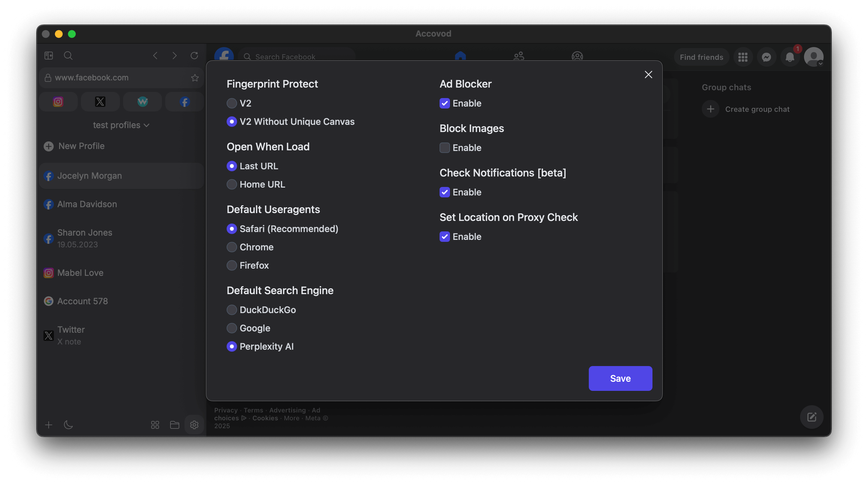The image size is (868, 485).
Task: Open the sidebar search
Action: (68, 56)
